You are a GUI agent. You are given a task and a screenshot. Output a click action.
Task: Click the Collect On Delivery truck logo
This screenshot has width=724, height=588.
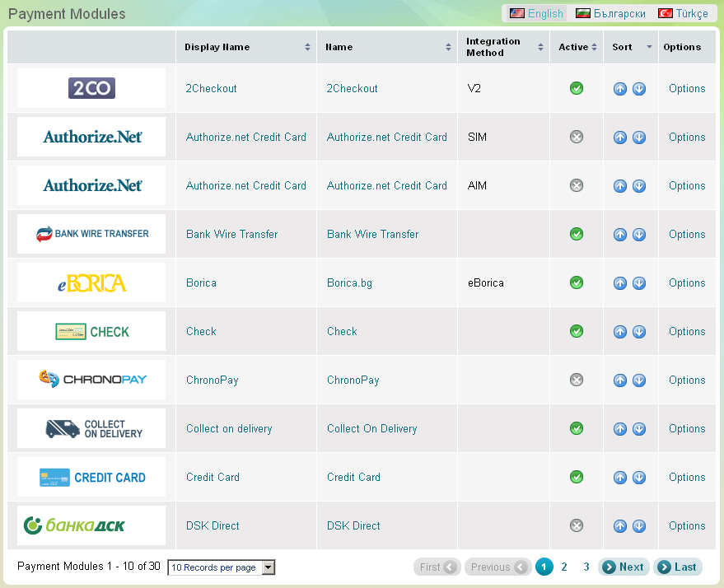[x=91, y=428]
